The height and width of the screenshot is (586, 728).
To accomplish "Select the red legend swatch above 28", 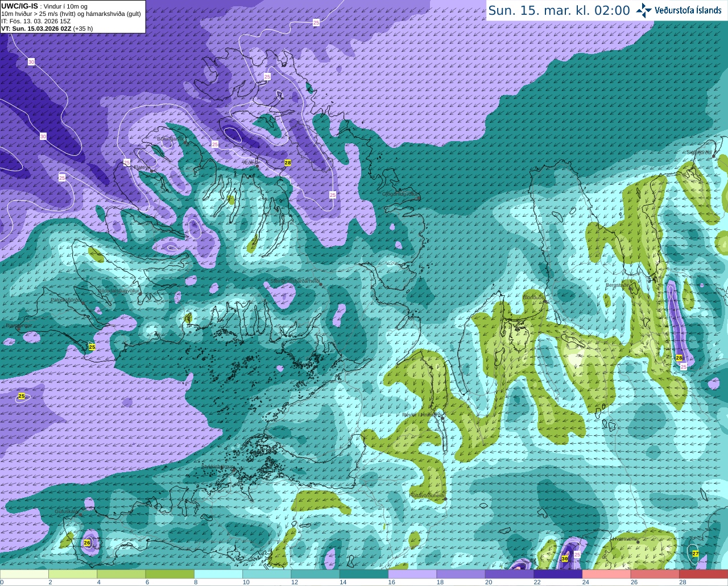I will [x=704, y=574].
